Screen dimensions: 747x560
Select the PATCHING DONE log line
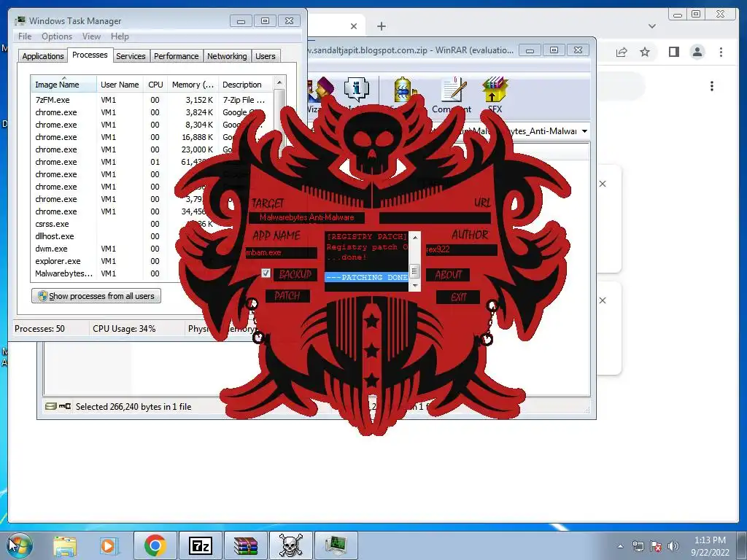(x=366, y=277)
